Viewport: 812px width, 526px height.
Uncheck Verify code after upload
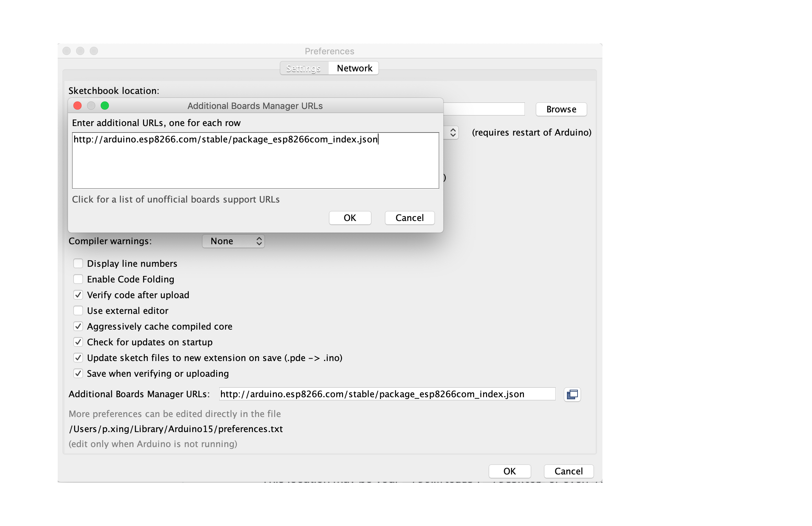tap(78, 295)
